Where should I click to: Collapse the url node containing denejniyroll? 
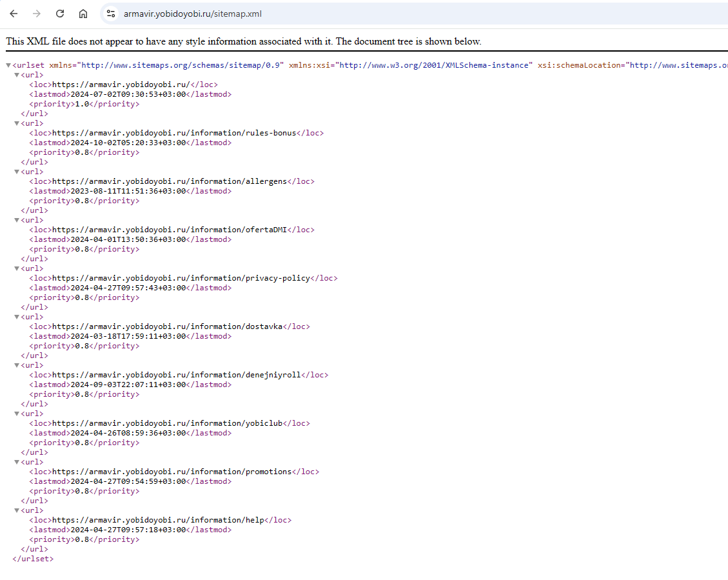[x=17, y=365]
